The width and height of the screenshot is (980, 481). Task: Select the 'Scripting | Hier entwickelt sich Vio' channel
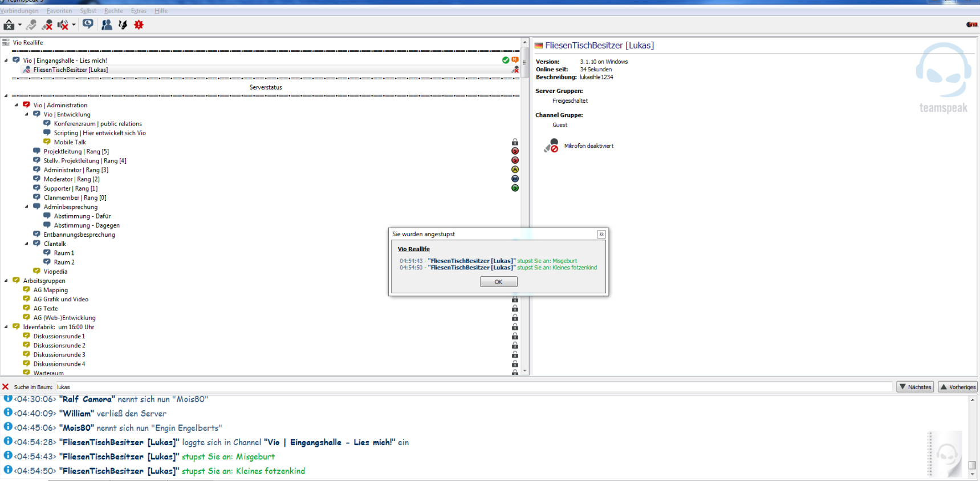coord(100,133)
